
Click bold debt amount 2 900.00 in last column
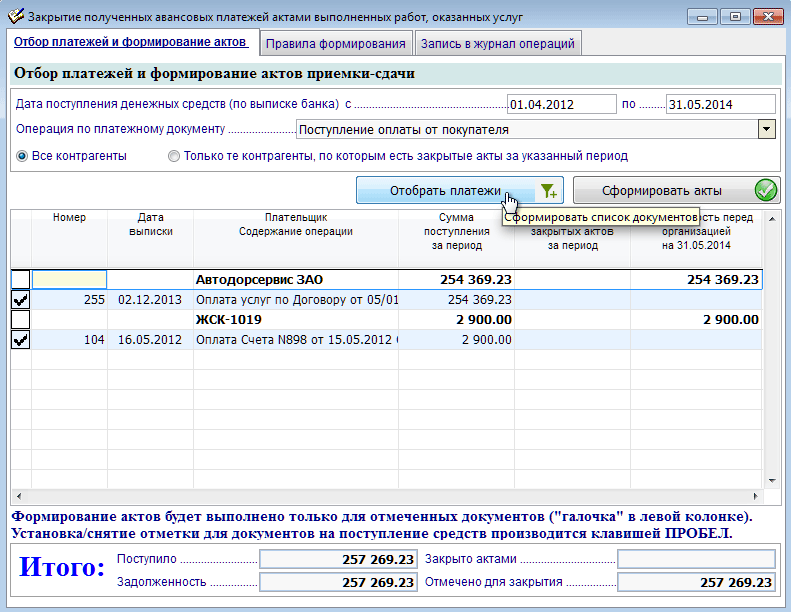coord(696,320)
